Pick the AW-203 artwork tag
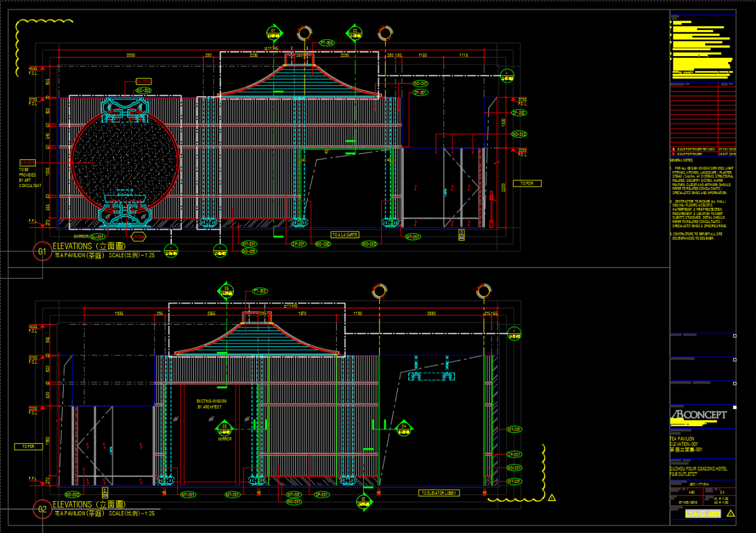Screen dimensions: 756x533 (28, 162)
